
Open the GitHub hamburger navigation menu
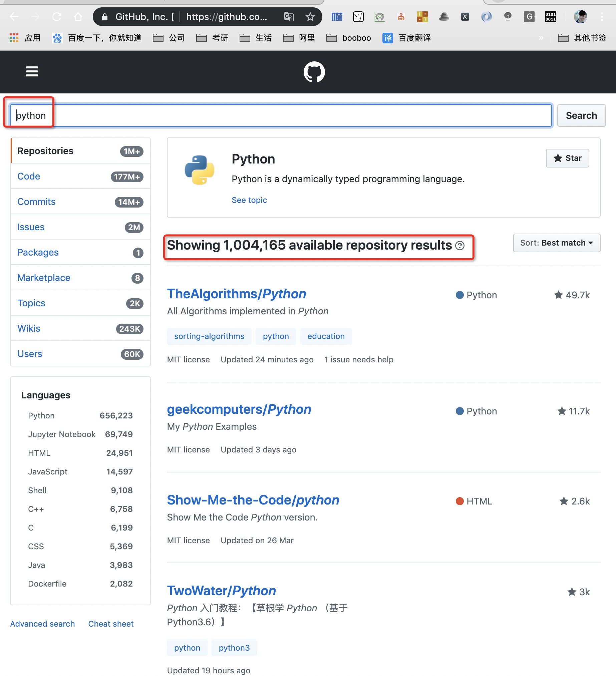pyautogui.click(x=32, y=71)
